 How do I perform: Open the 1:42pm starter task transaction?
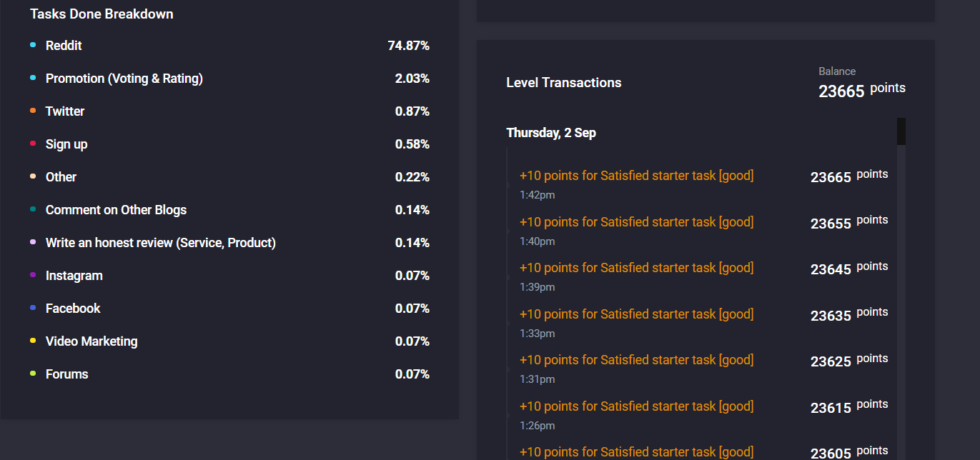(x=636, y=176)
